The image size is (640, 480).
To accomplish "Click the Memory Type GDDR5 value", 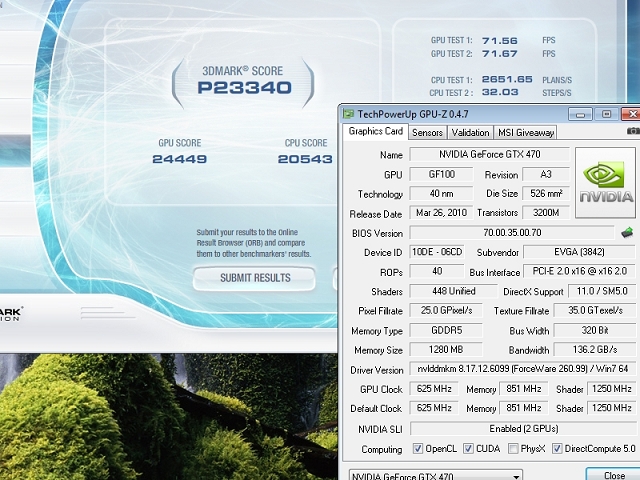I will 446,330.
